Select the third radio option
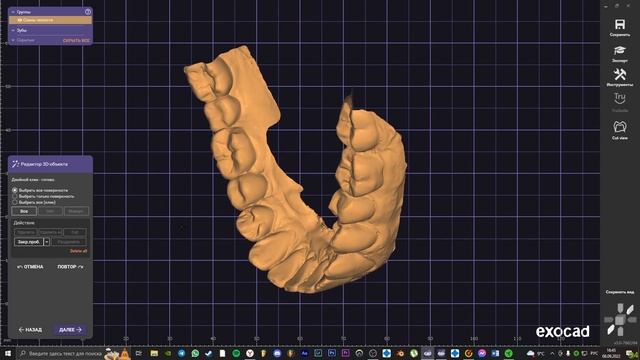The width and height of the screenshot is (640, 360). click(15, 202)
